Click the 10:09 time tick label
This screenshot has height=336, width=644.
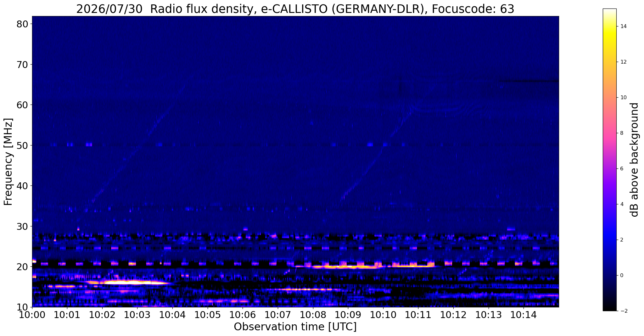(x=348, y=314)
